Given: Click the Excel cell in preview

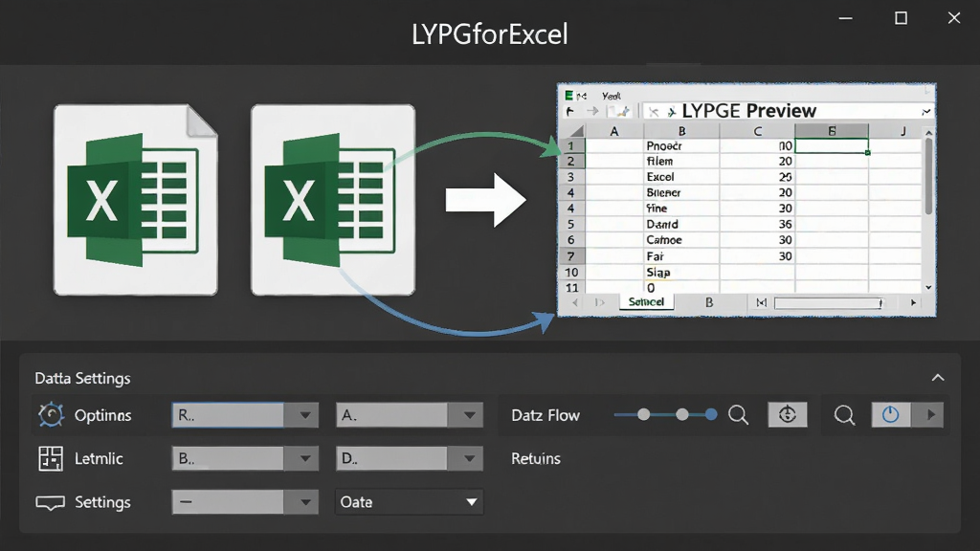Looking at the screenshot, I should pyautogui.click(x=681, y=177).
